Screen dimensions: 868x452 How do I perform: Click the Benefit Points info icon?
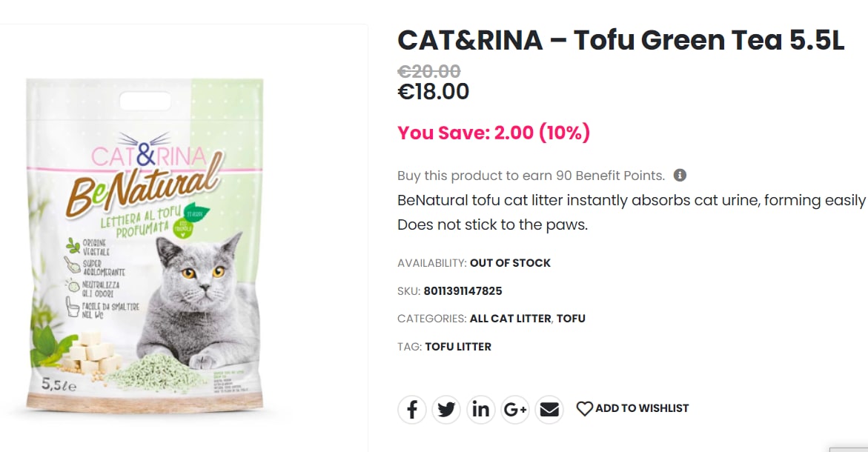680,176
